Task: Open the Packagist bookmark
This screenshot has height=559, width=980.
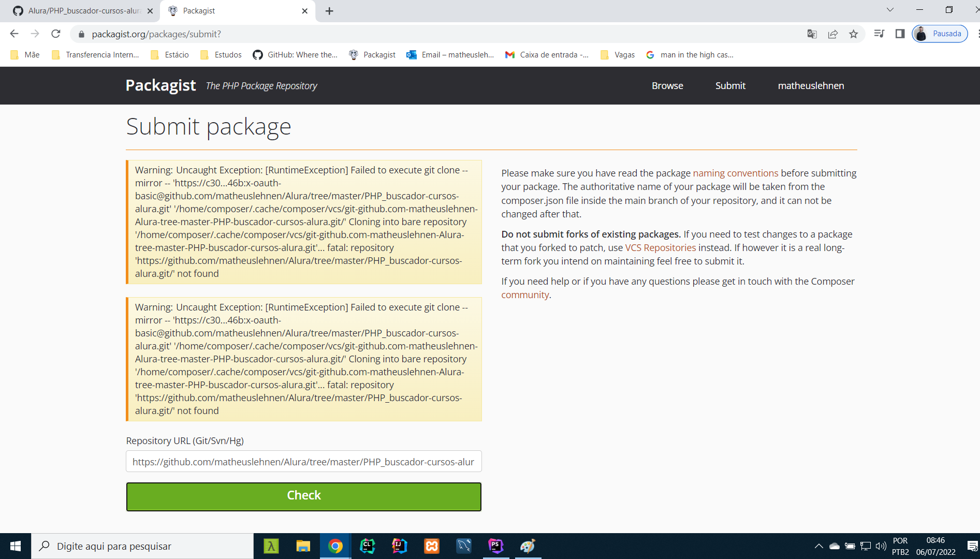Action: point(372,55)
